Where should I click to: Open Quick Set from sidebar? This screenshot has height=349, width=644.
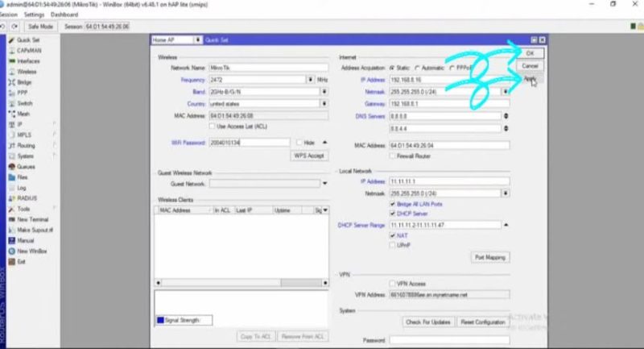(24, 39)
